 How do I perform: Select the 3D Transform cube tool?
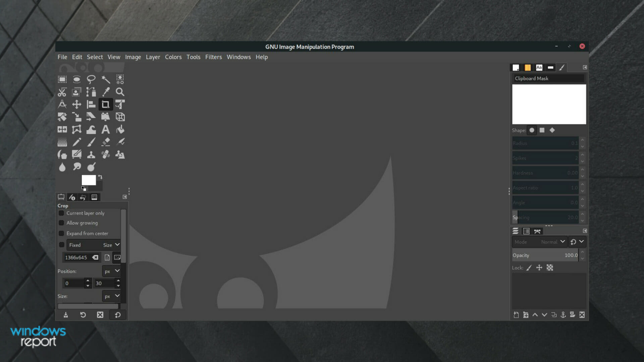(120, 117)
